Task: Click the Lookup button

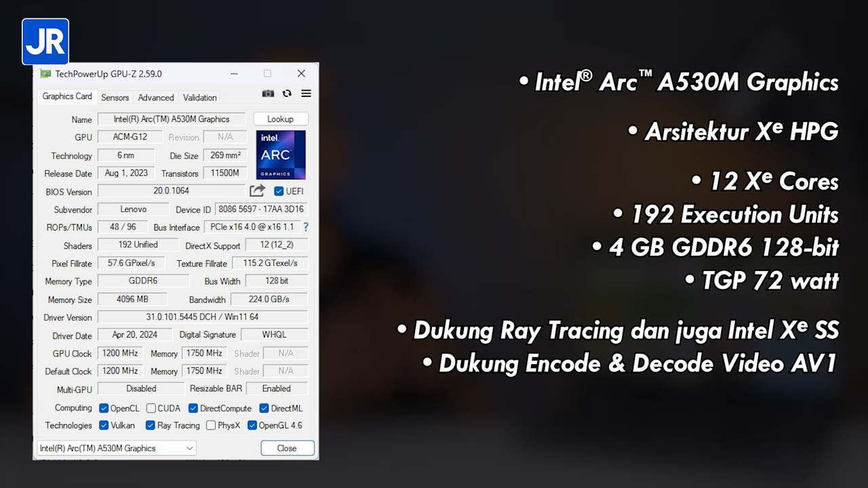Action: [280, 119]
